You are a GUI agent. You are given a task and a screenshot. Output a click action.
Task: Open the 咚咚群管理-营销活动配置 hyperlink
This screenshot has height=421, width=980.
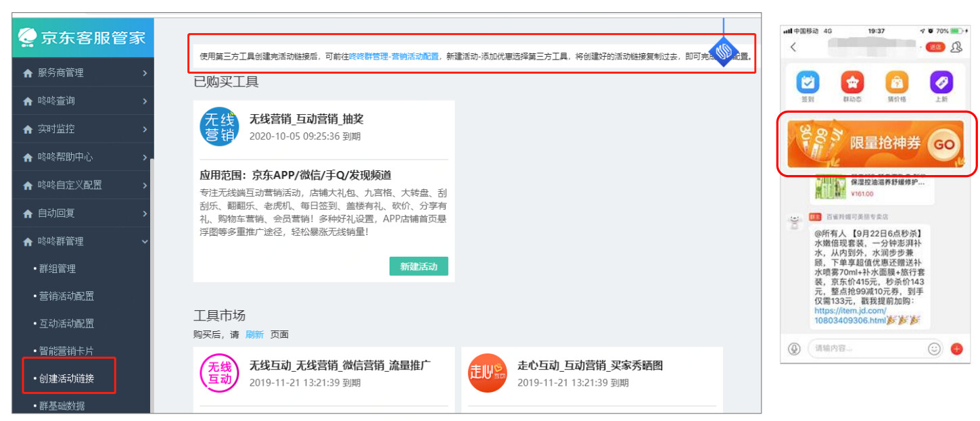click(394, 57)
